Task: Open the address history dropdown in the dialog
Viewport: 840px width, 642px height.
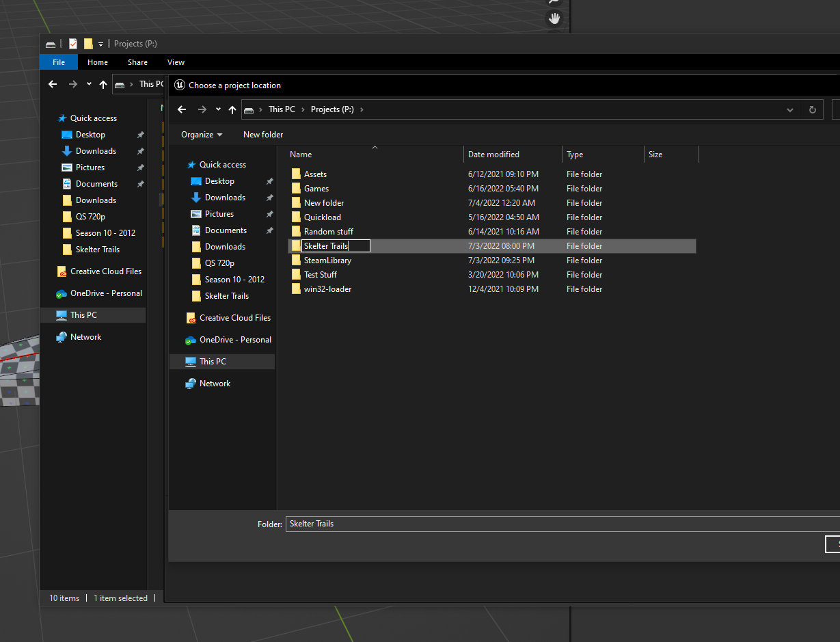Action: 790,109
